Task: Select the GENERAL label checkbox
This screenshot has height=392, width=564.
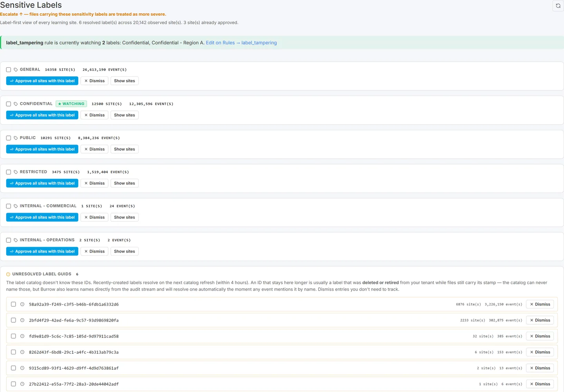Action: point(9,70)
